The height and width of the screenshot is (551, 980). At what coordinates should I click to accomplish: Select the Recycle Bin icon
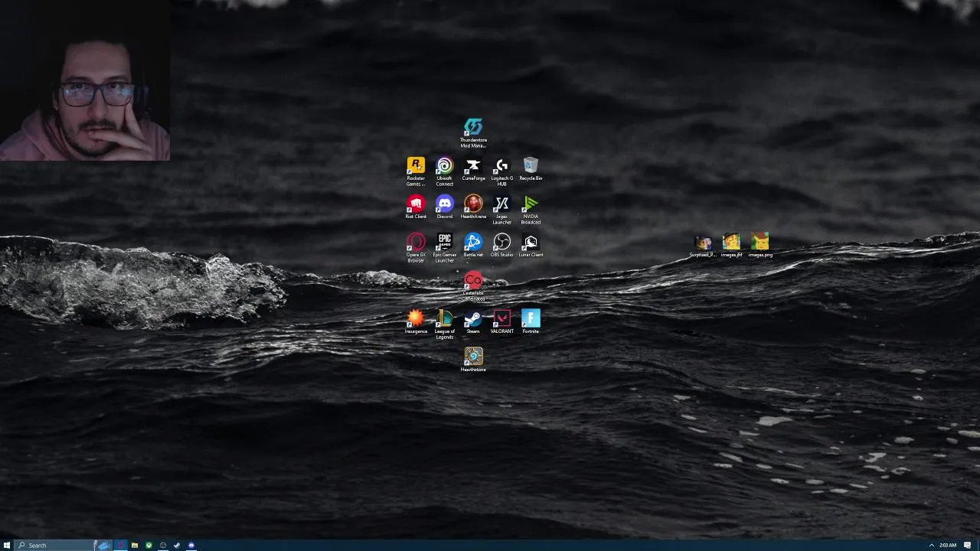click(531, 169)
